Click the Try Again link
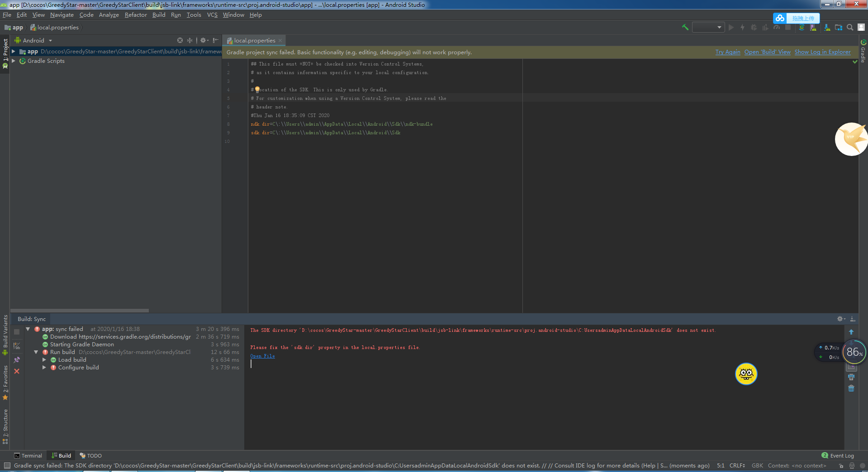Viewport: 868px width, 472px height. tap(727, 52)
